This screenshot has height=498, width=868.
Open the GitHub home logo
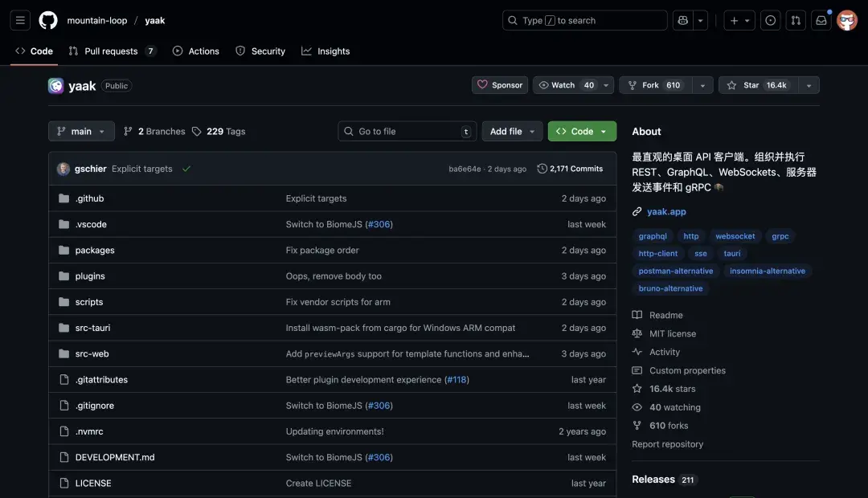pos(47,19)
